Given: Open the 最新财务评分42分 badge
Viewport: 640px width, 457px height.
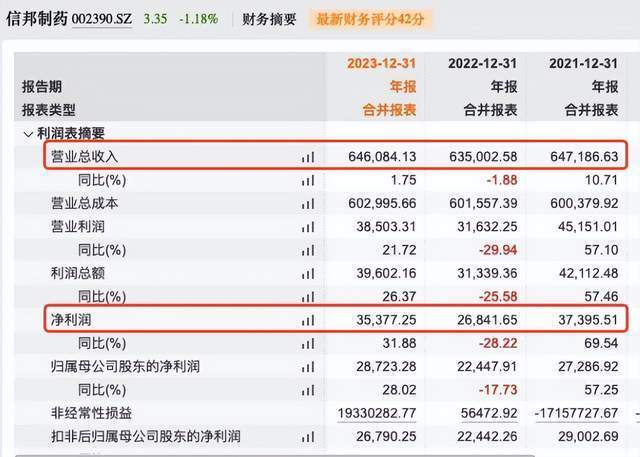Looking at the screenshot, I should (370, 19).
